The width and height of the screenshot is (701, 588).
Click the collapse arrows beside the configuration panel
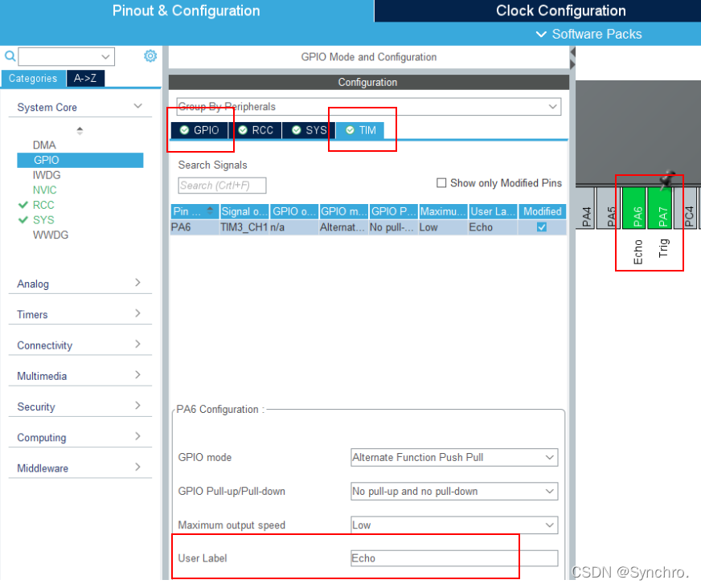572,59
